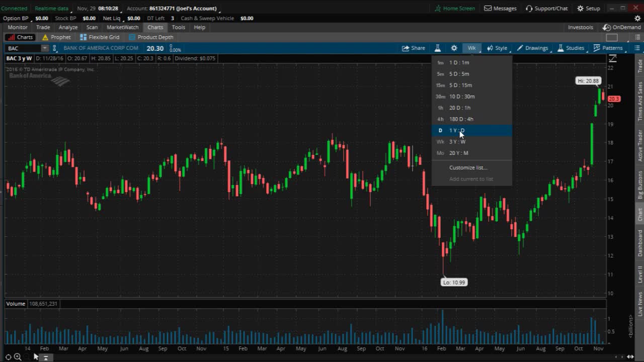Image resolution: width=644 pixels, height=362 pixels.
Task: Open the list menu beside the grid selector
Action: [x=636, y=37]
